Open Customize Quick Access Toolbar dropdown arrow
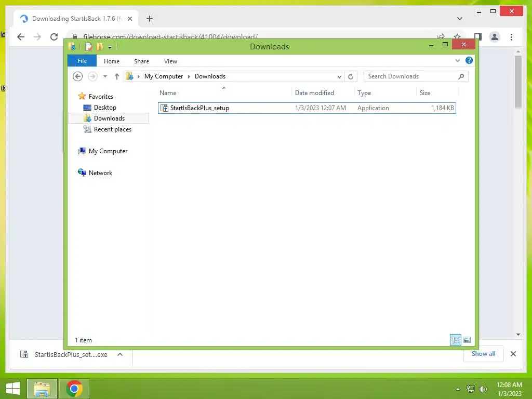This screenshot has width=532, height=399. tap(110, 47)
